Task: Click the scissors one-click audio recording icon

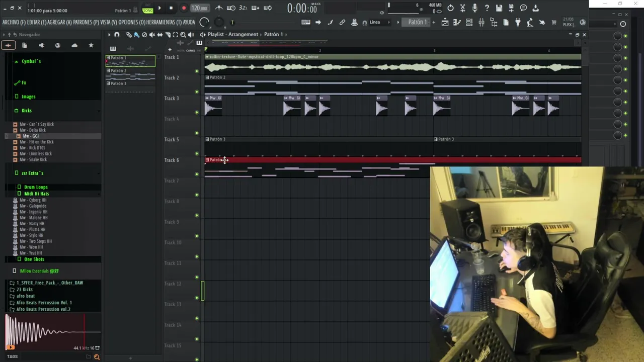Action: 462,8
